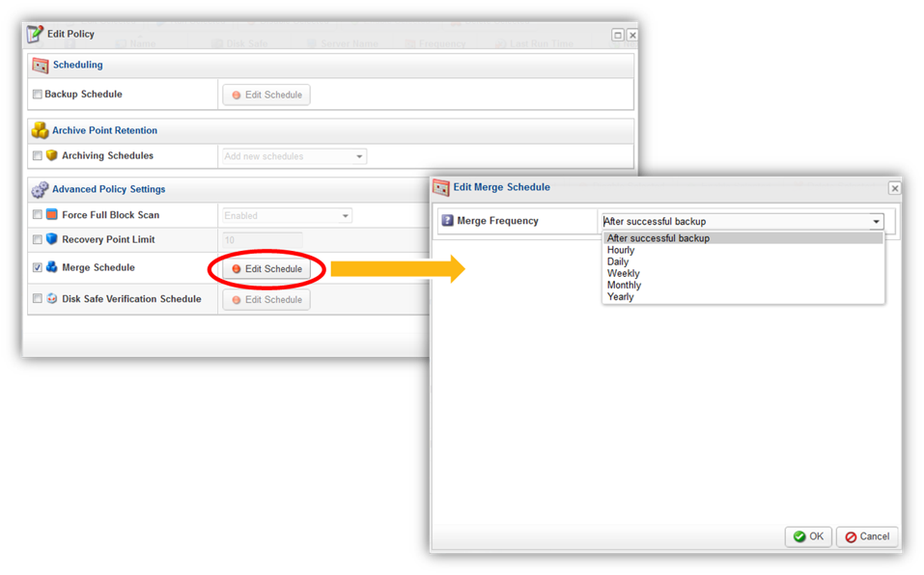Select After successful backup in list

742,238
